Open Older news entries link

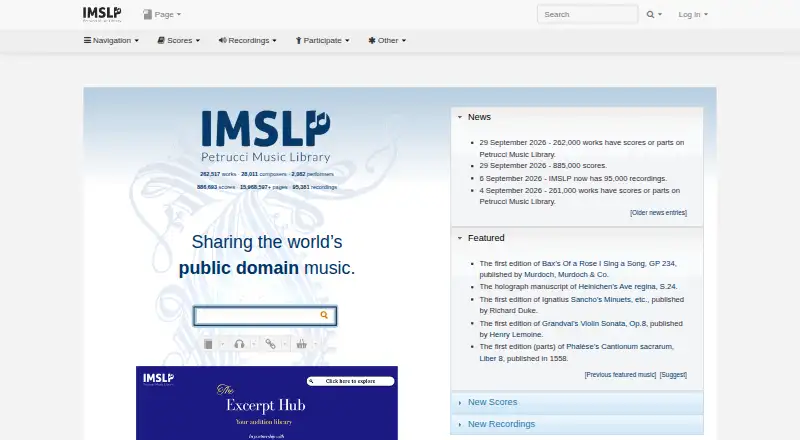(658, 213)
